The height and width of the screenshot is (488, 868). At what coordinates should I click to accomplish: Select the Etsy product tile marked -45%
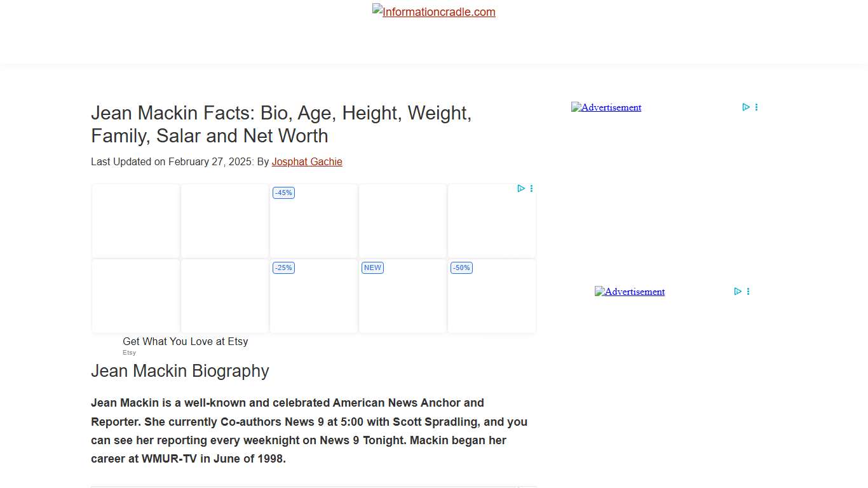point(314,221)
